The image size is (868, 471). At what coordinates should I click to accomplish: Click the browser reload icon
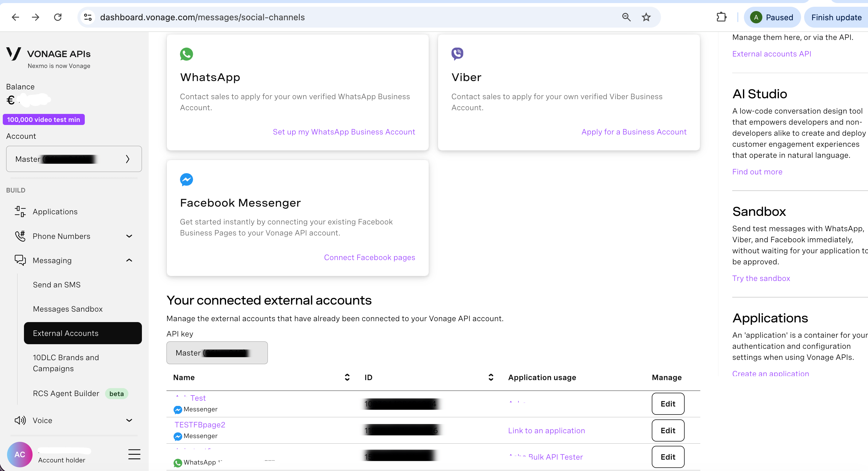click(58, 17)
